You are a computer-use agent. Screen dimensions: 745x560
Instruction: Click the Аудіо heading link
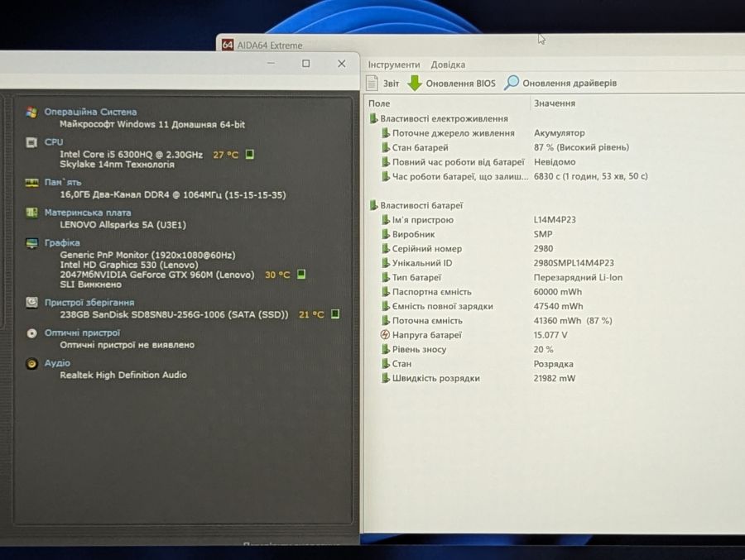pyautogui.click(x=57, y=363)
